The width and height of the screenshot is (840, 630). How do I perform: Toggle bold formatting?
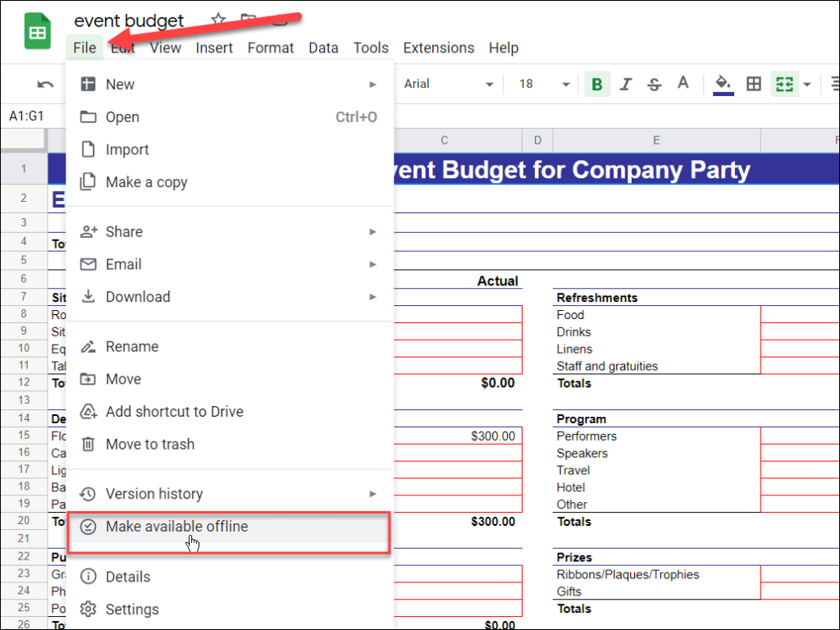click(x=597, y=84)
